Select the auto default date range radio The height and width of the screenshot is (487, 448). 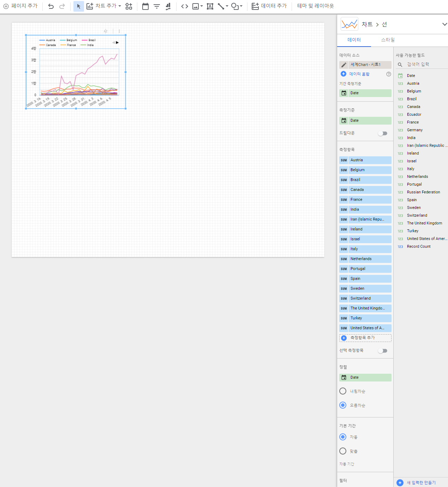coord(343,437)
